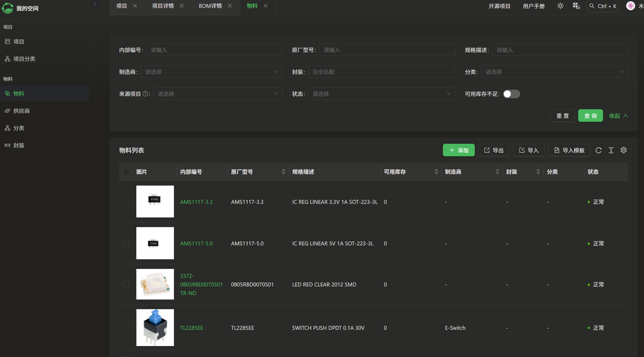Open 供应商 in the sidebar

(21, 111)
